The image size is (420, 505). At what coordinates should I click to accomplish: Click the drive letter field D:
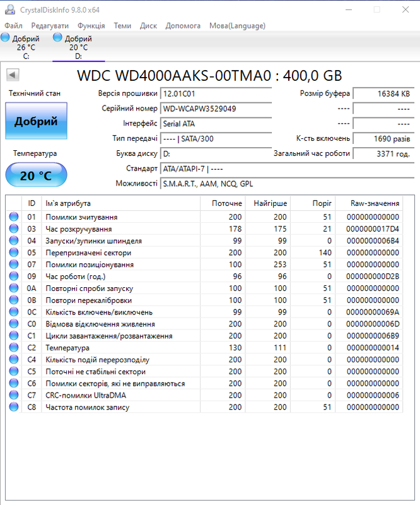216,154
